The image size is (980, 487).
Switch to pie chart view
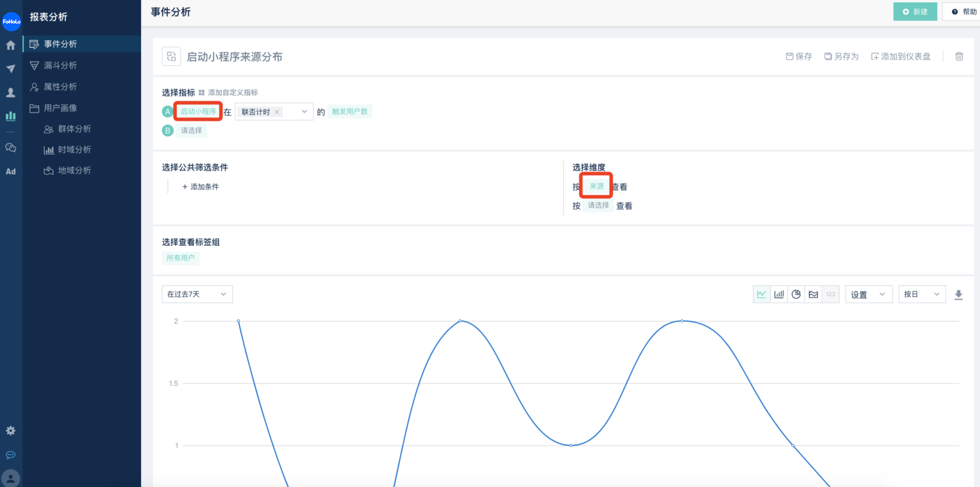[x=796, y=294]
